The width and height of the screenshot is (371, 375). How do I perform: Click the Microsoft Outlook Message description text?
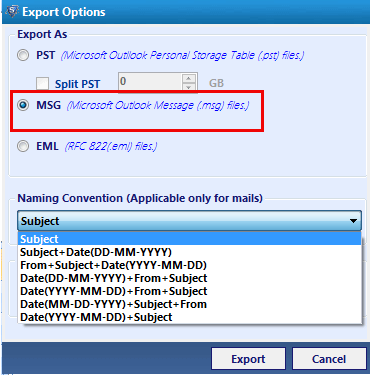point(158,106)
